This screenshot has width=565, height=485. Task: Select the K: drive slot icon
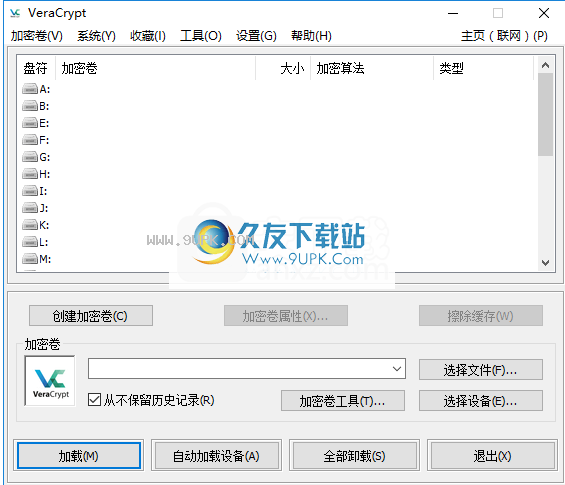pyautogui.click(x=30, y=225)
